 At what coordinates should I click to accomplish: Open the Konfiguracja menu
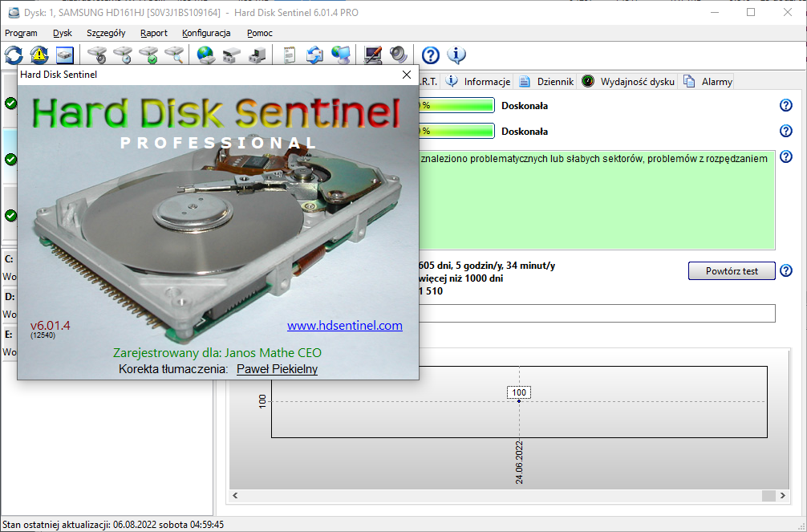pos(206,33)
